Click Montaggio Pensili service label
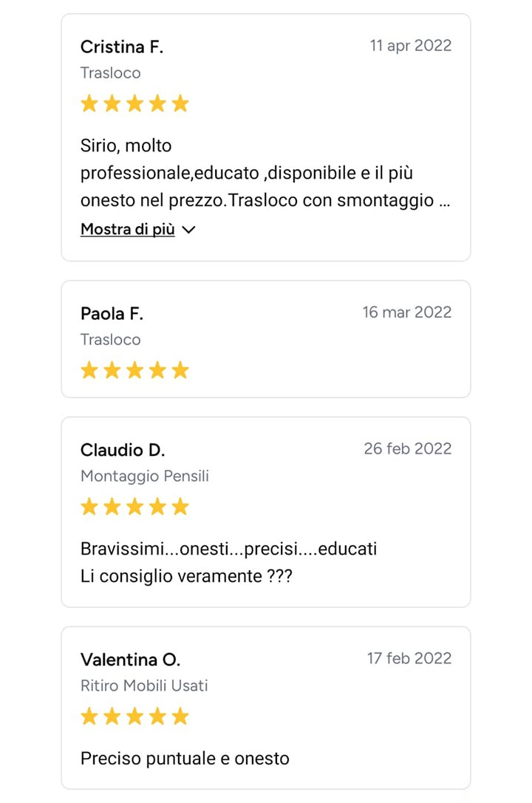Screen dimensions: 532x803 click(145, 476)
